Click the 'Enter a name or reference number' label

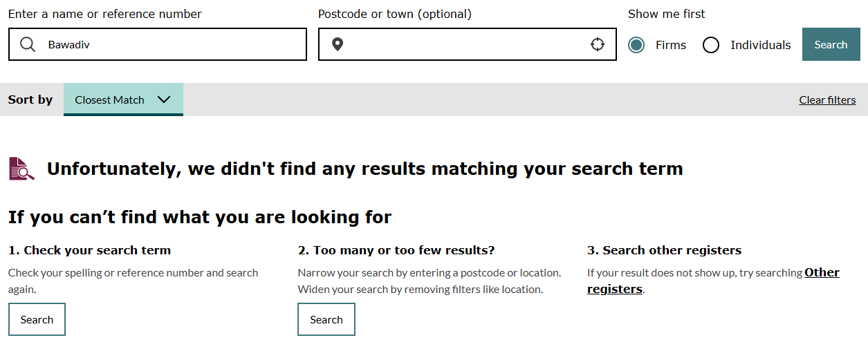point(105,14)
